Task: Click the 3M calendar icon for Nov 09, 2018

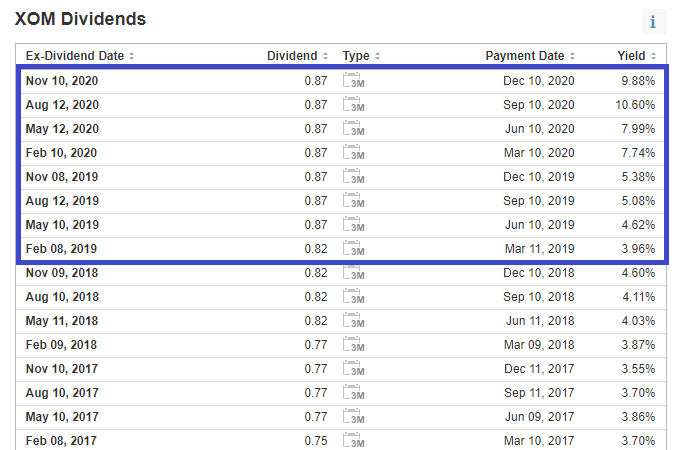Action: pos(354,273)
